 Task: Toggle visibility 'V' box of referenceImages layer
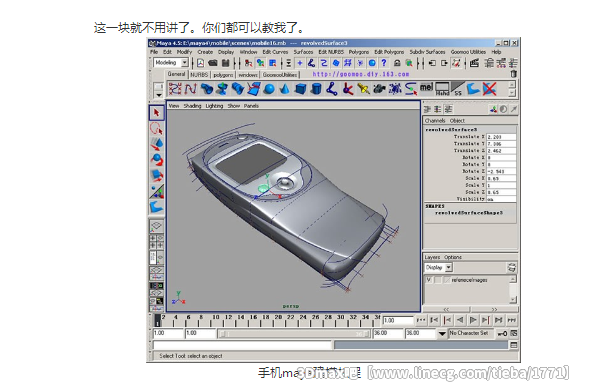428,280
